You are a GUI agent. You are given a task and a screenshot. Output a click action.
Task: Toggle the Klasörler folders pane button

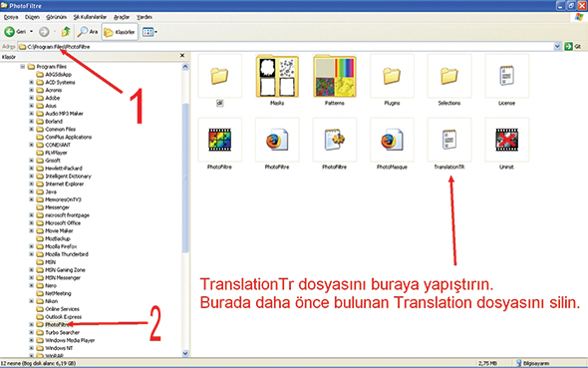click(x=120, y=32)
